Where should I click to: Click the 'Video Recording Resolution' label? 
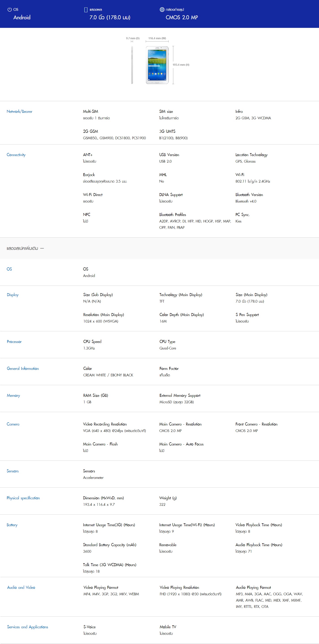pyautogui.click(x=105, y=424)
